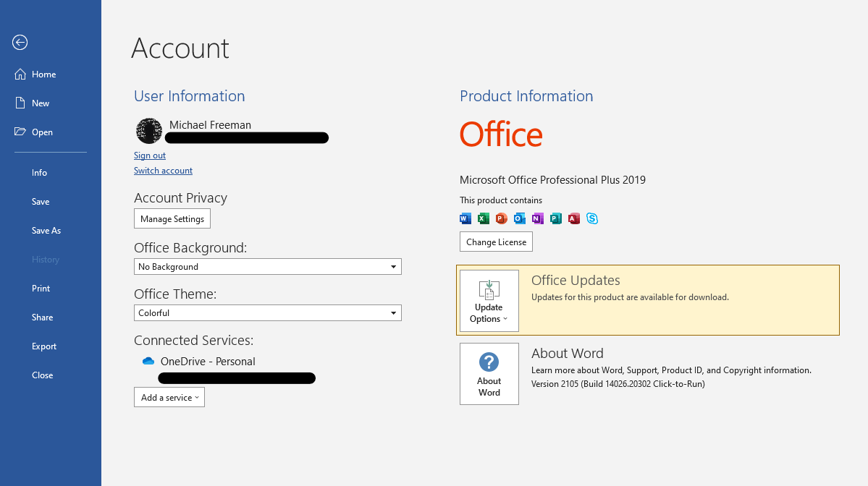Open the Update Options menu

489,302
